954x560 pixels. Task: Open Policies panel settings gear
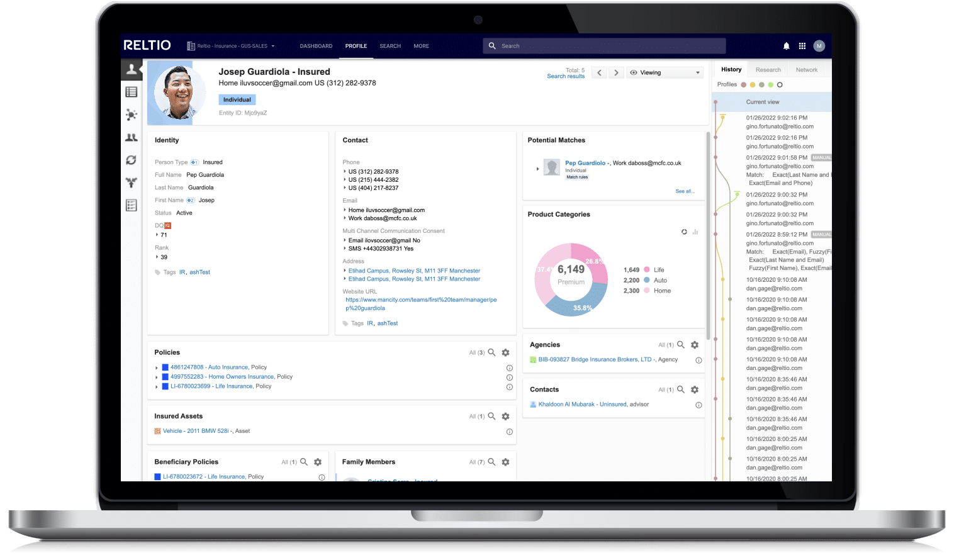(x=505, y=352)
